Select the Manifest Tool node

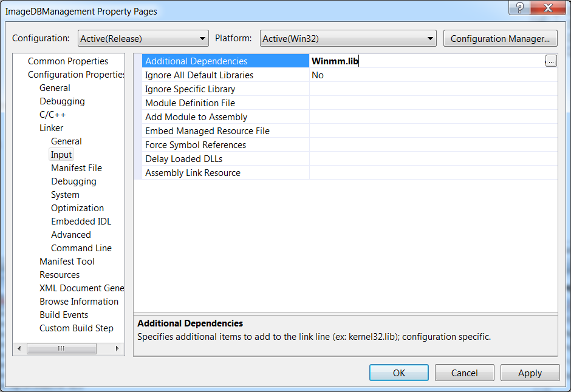coord(67,262)
